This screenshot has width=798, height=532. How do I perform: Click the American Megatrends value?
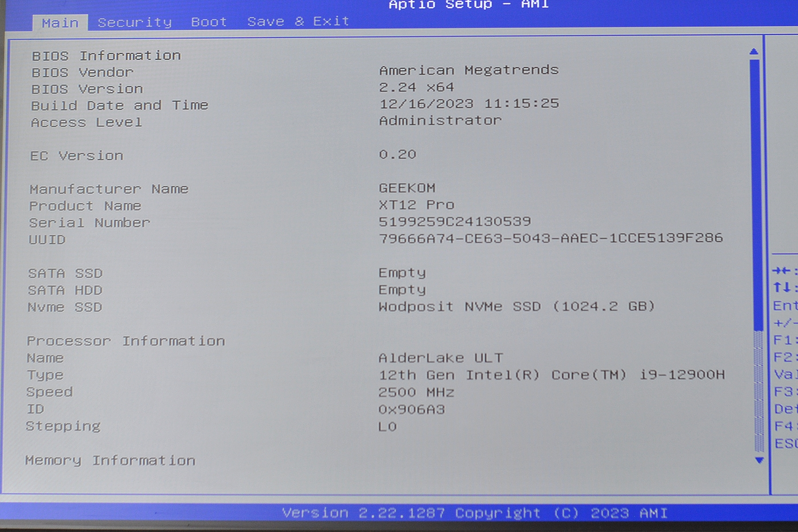click(469, 70)
